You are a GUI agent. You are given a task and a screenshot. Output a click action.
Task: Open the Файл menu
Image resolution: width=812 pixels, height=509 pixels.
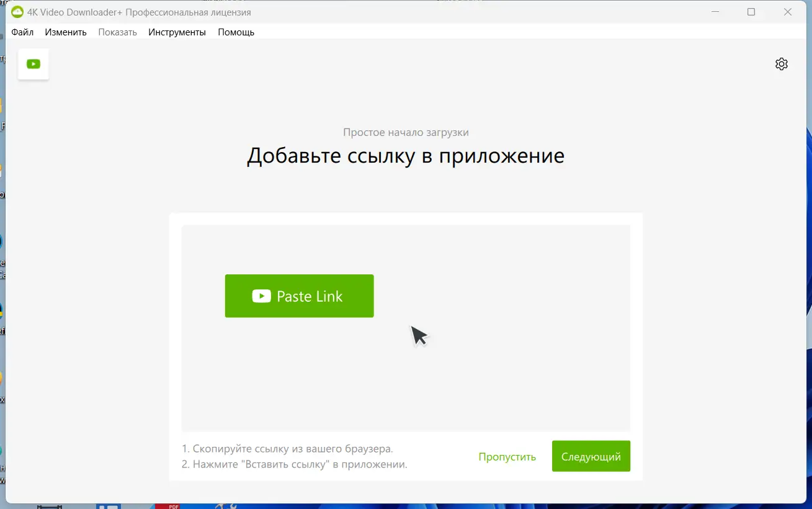(22, 32)
